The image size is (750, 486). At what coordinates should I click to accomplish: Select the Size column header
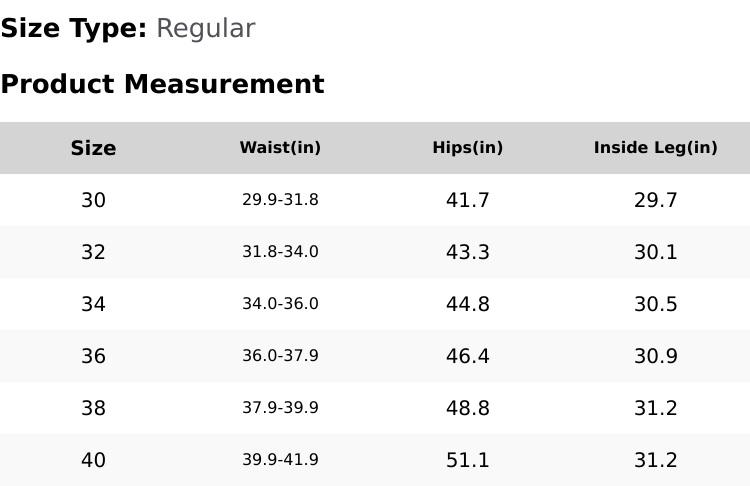[93, 148]
